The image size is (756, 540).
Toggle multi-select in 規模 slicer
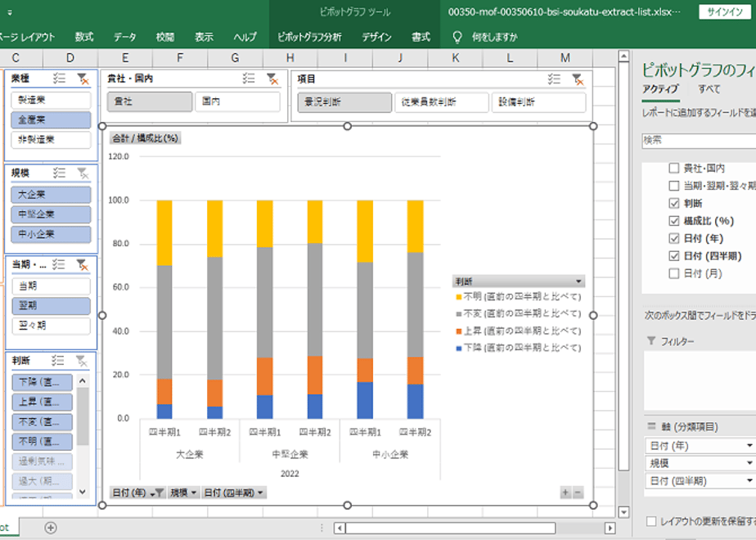(x=59, y=173)
